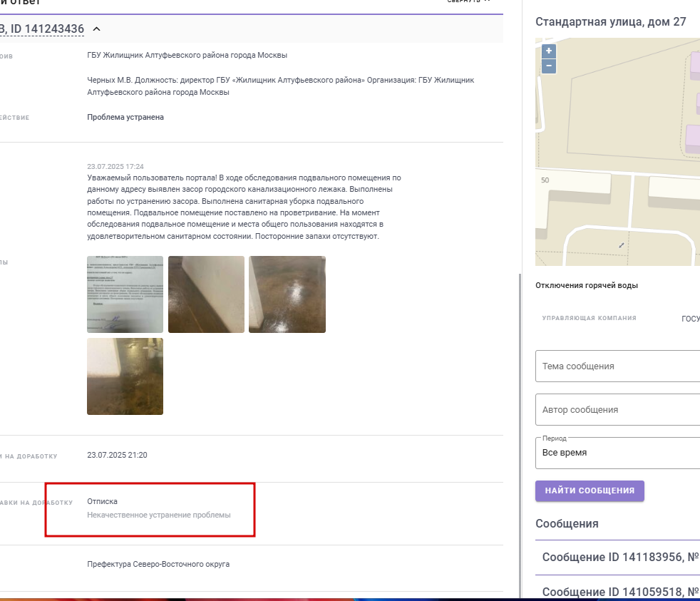Select the heading Отключения горячей воды
The width and height of the screenshot is (700, 601).
tap(587, 285)
